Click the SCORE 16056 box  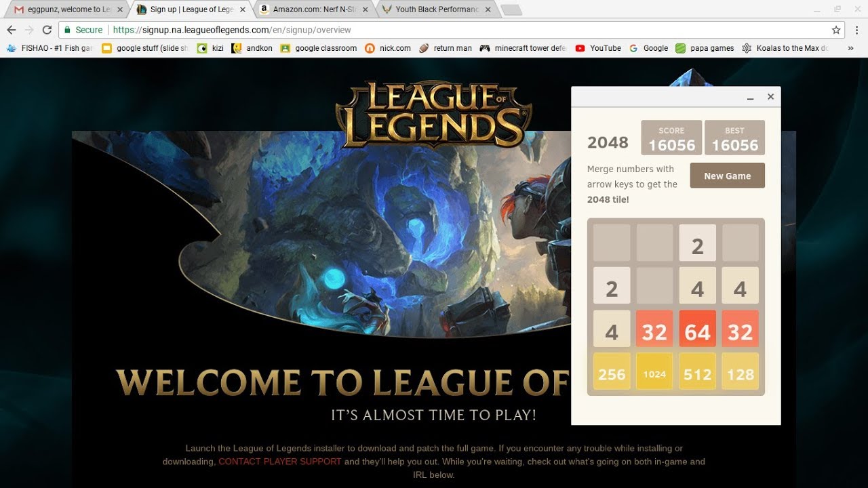pos(671,138)
